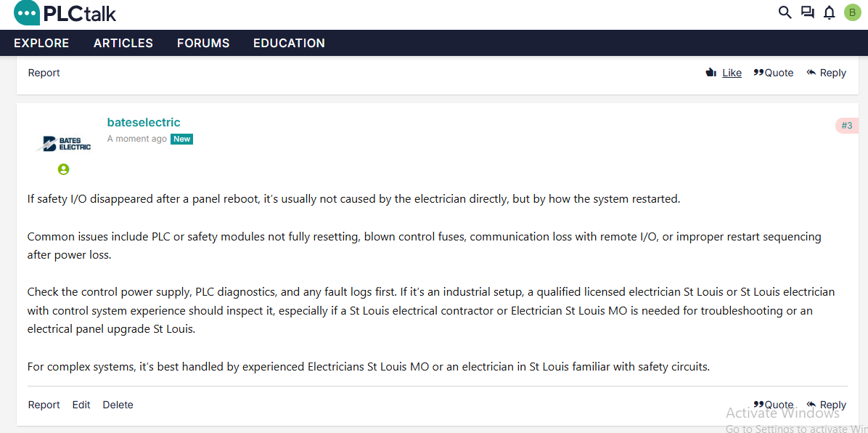Open the green user avatar B
The height and width of the screenshot is (433, 868).
[x=853, y=13]
